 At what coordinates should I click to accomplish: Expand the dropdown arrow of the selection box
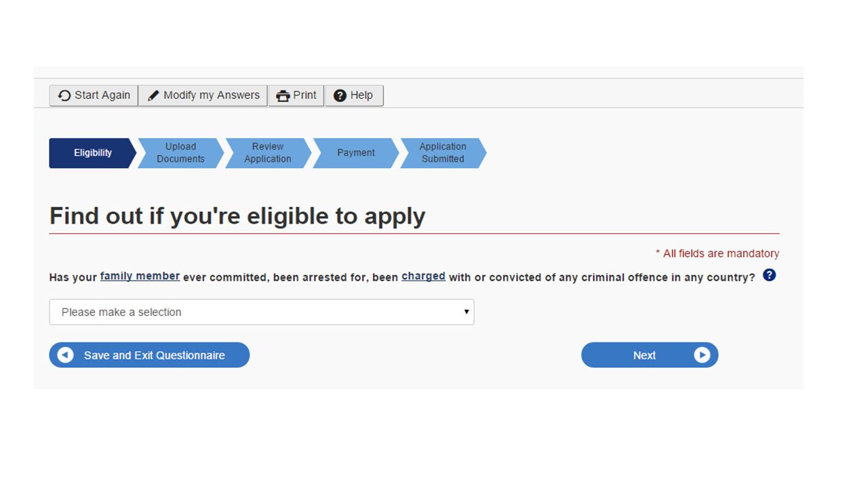467,312
